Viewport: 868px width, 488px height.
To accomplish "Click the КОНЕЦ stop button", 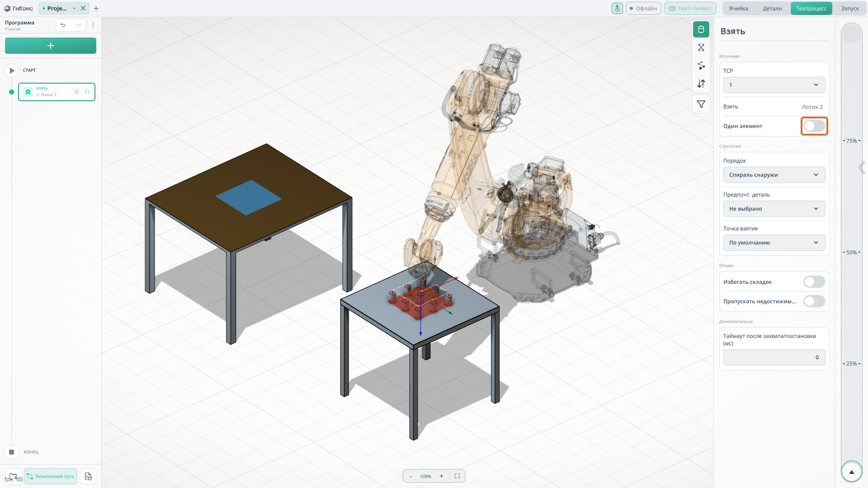I will coord(12,452).
